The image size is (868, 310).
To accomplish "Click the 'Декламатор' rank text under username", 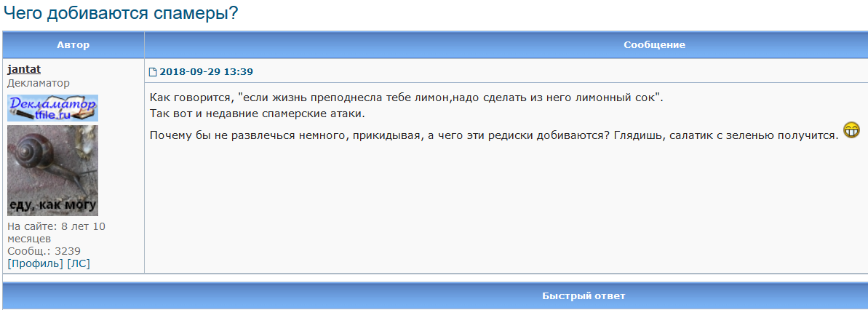I will click(39, 83).
